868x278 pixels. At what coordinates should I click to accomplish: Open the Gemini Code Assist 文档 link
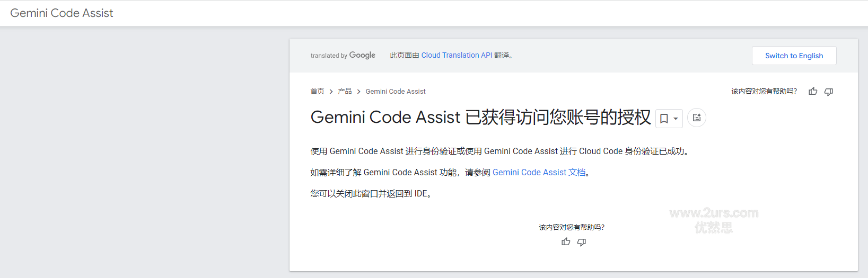pyautogui.click(x=539, y=173)
